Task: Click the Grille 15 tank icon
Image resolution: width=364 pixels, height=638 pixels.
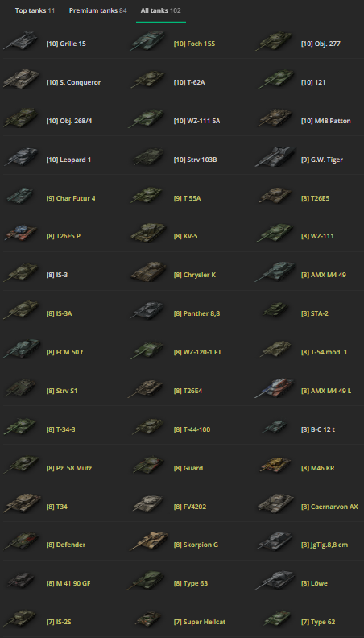Action: point(21,41)
